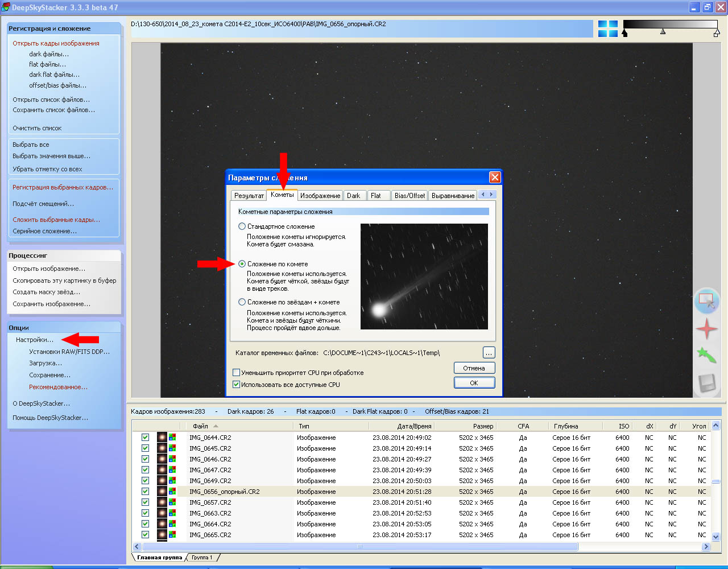
Task: Choose stars plus comet stacking option
Action: (242, 302)
